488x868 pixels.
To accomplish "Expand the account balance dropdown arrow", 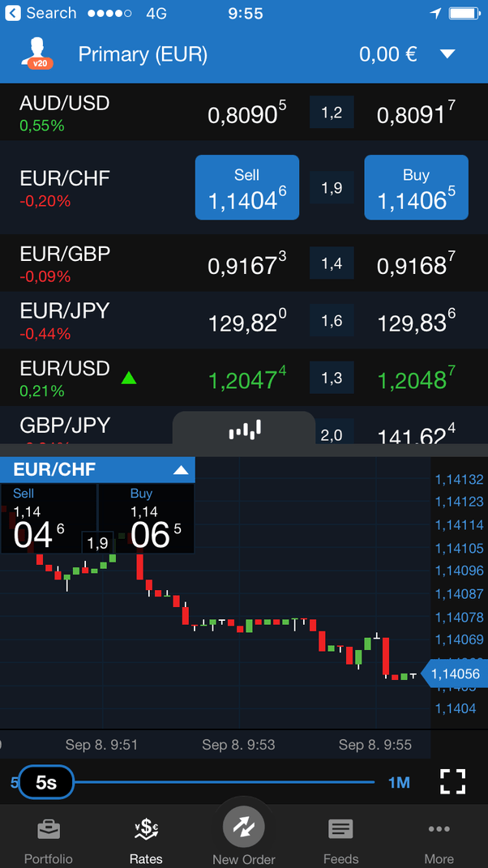I will 447,53.
